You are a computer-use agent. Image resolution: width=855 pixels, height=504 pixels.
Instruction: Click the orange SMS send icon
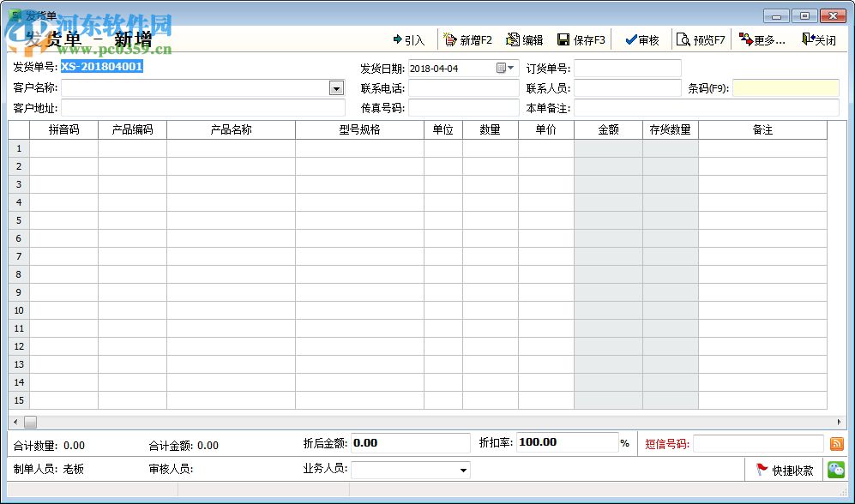pyautogui.click(x=836, y=443)
